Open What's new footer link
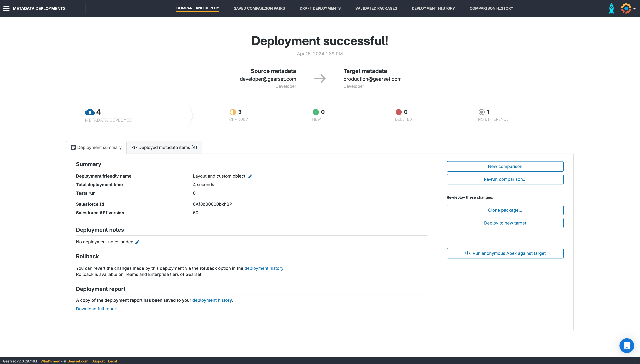 click(x=50, y=361)
